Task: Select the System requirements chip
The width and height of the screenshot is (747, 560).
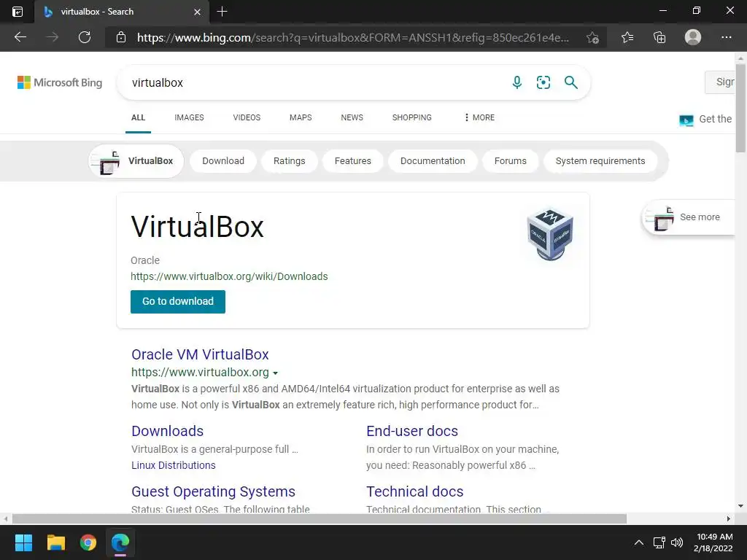Action: (600, 161)
